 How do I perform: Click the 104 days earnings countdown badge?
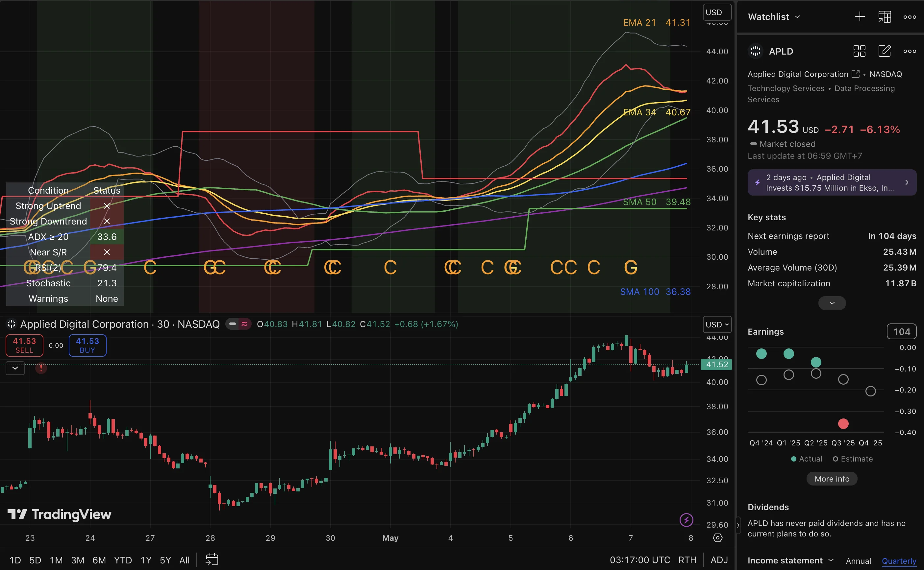pyautogui.click(x=902, y=332)
